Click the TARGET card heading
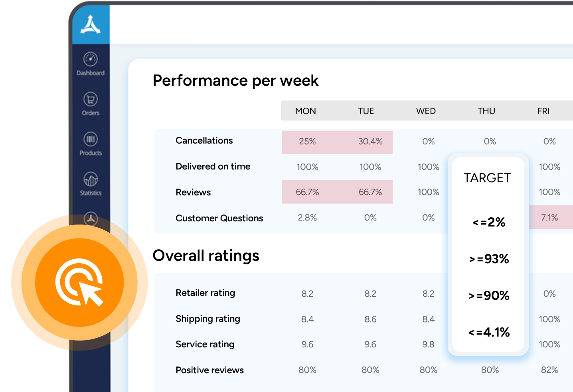Viewport: 573px width, 392px height. 487,178
